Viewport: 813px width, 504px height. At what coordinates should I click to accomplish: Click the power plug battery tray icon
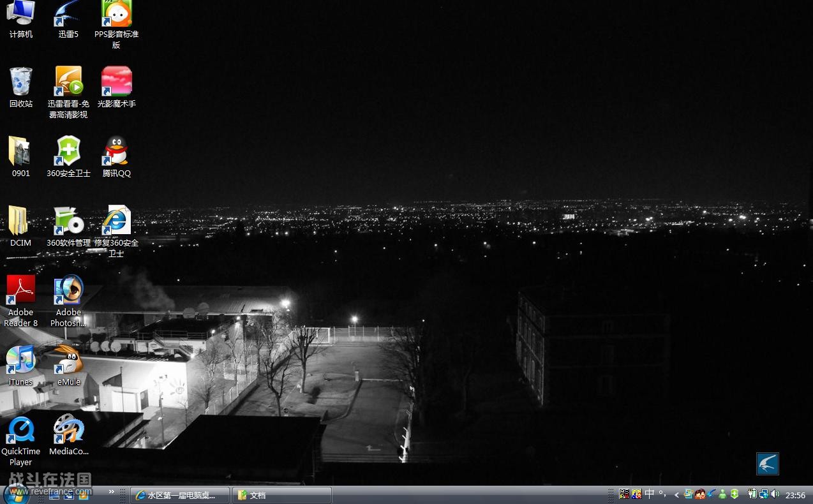point(752,494)
